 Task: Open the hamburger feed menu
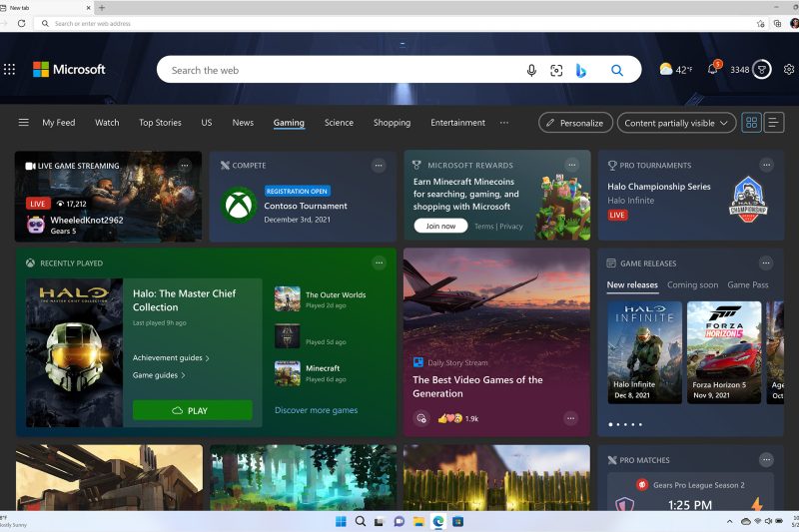coord(23,122)
